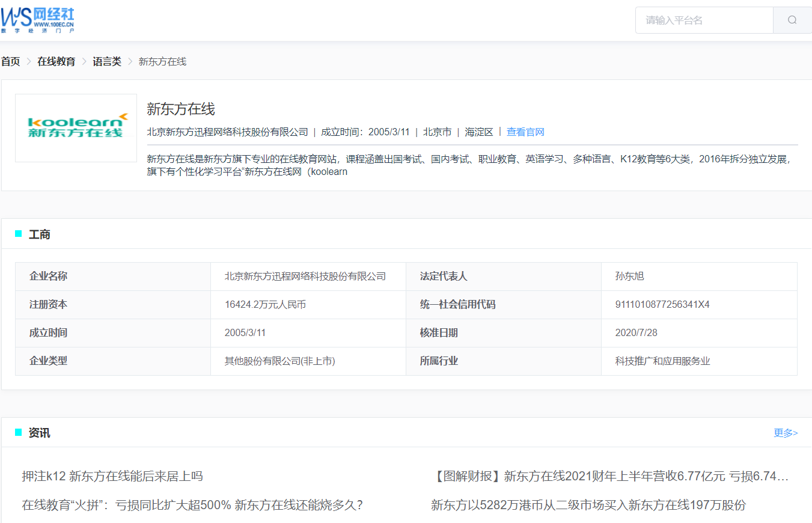The width and height of the screenshot is (812, 523).
Task: Click 成立时间 label in table
Action: pyautogui.click(x=48, y=333)
